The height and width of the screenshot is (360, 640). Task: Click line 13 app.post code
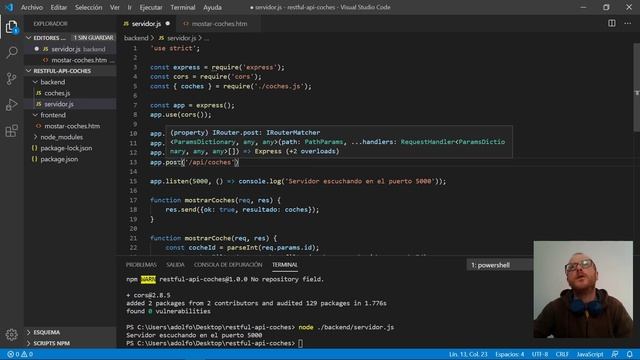(194, 162)
